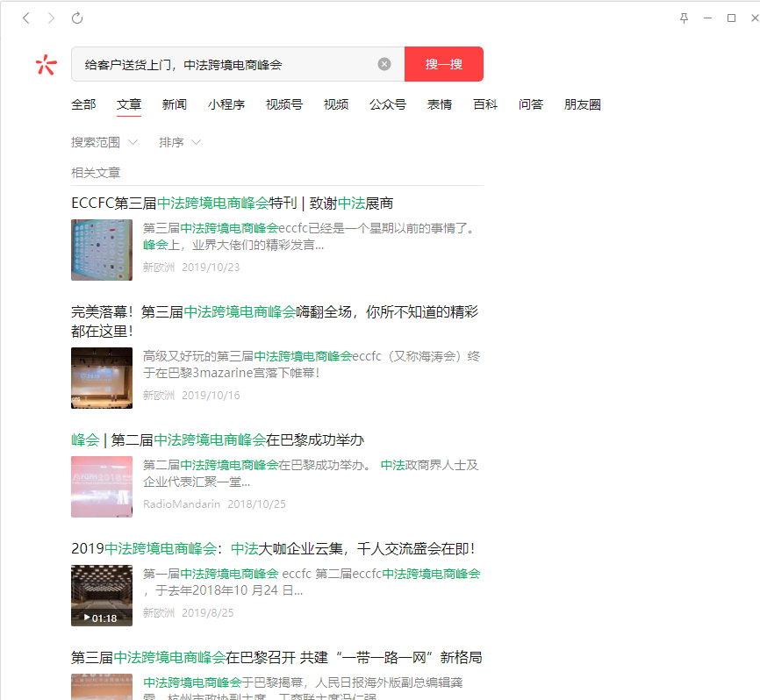Expand the 排序 dropdown
Screen dimensions: 760x700
coord(180,142)
